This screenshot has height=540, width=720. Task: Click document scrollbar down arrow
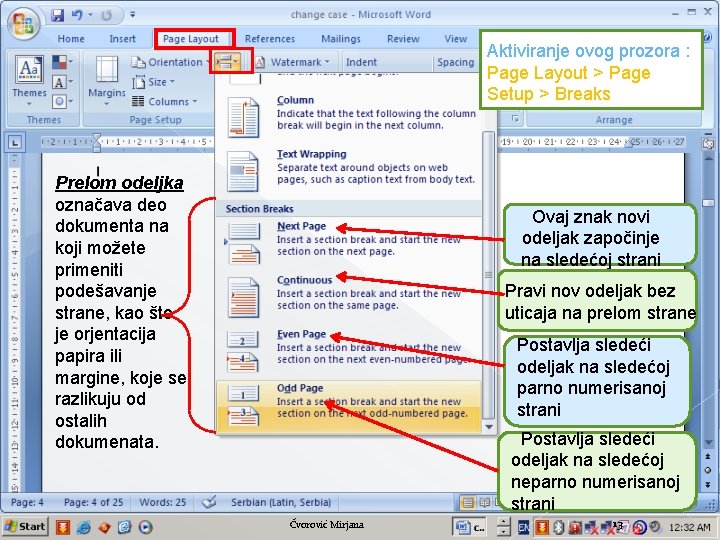pos(708,443)
